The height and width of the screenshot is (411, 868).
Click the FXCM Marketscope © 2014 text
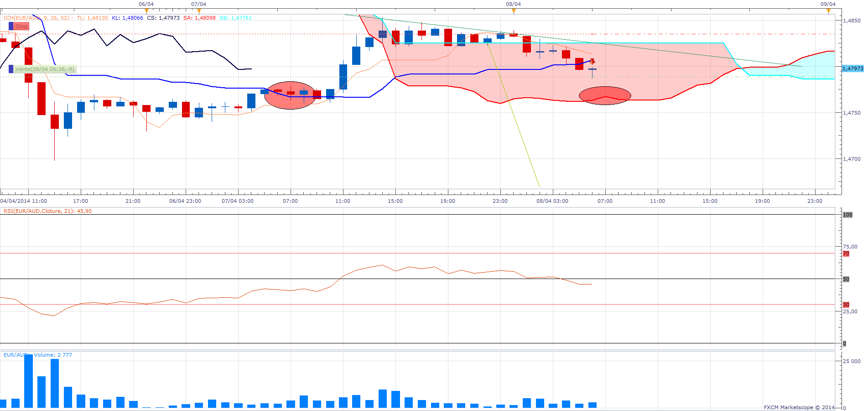(799, 407)
